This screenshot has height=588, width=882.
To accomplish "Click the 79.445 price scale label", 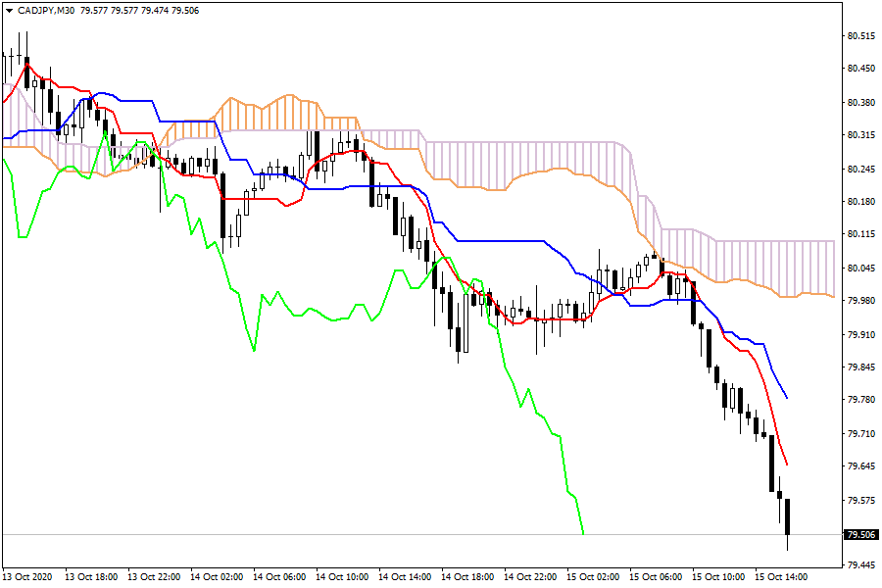I will click(860, 565).
